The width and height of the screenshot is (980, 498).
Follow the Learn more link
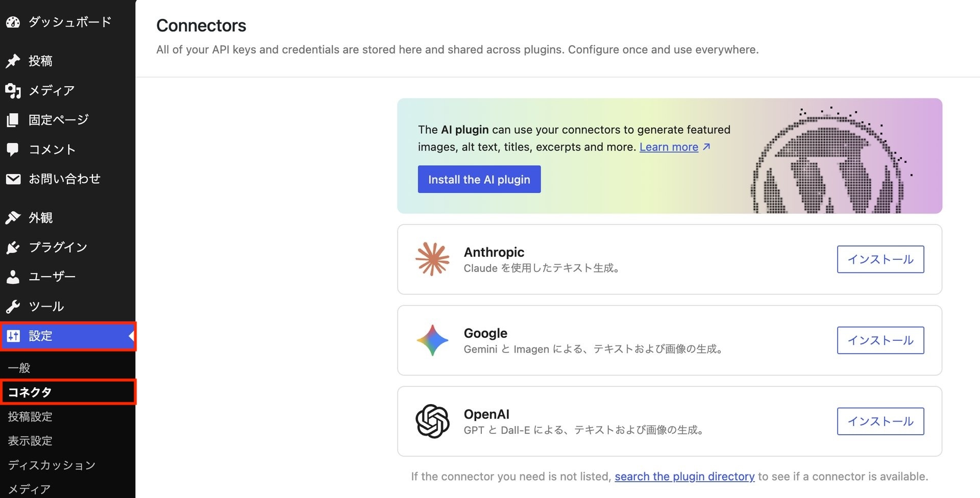(x=669, y=147)
